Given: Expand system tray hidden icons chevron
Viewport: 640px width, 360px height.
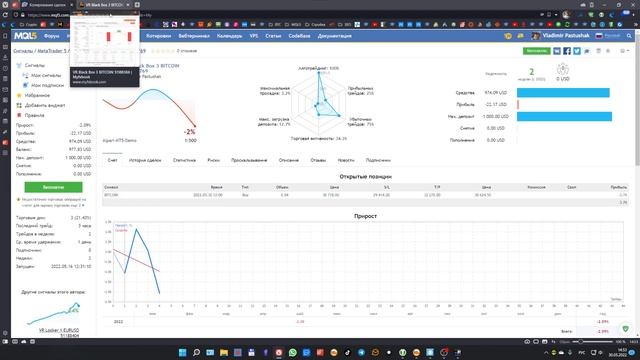Looking at the screenshot, I should (x=546, y=352).
